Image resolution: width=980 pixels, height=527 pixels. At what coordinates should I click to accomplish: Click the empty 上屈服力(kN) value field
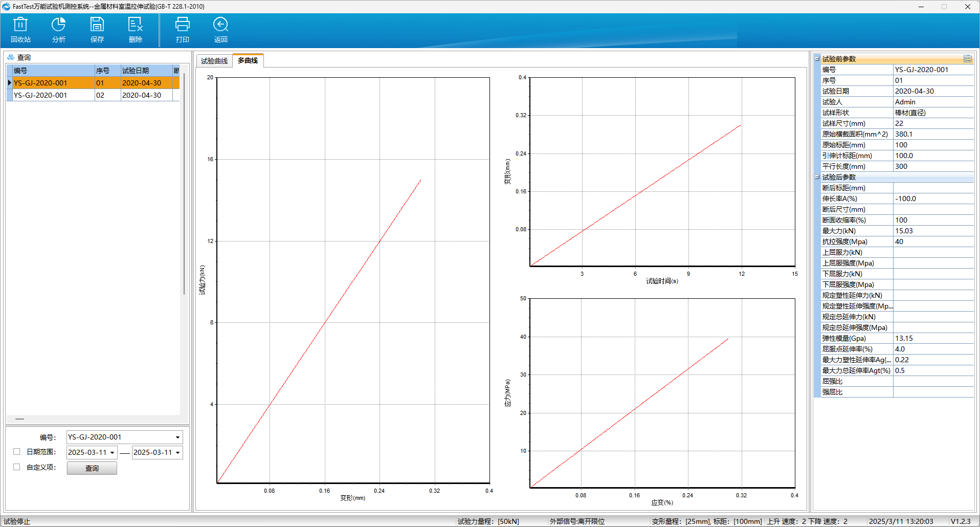(x=933, y=252)
